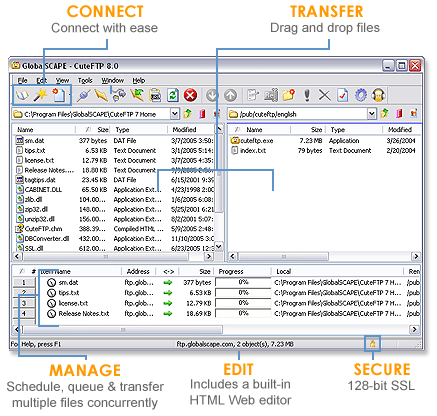Open Global Options gear icon
Screen dimensions: 437x416
tap(361, 95)
